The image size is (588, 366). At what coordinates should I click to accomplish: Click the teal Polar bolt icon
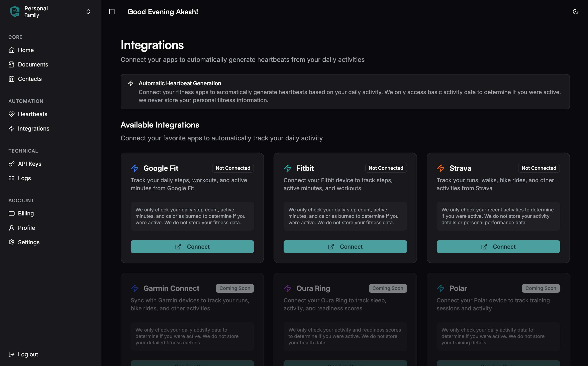(441, 288)
